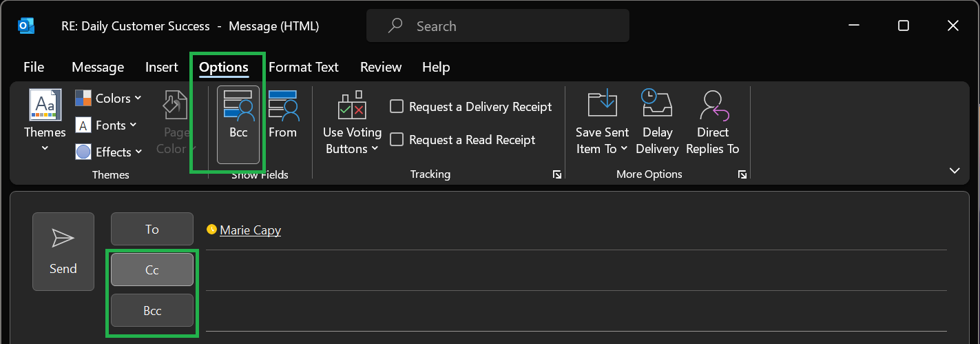
Task: Click the Bcc show field icon in ribbon
Action: coord(238,109)
